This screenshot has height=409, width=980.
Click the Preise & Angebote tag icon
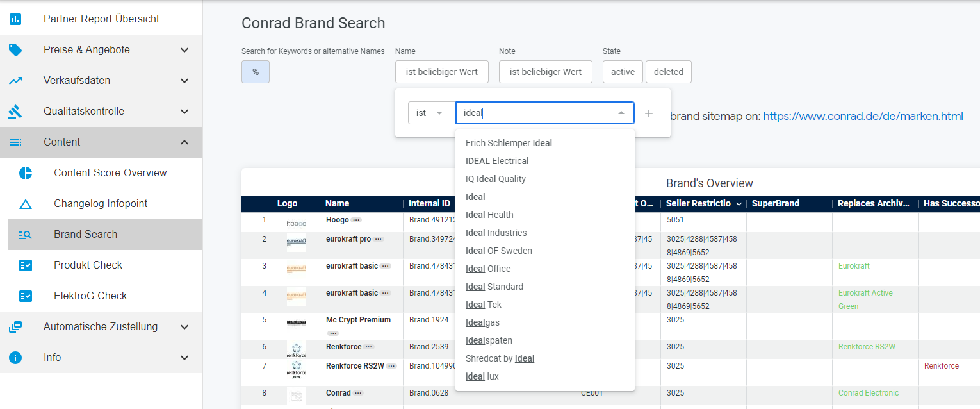pos(15,50)
